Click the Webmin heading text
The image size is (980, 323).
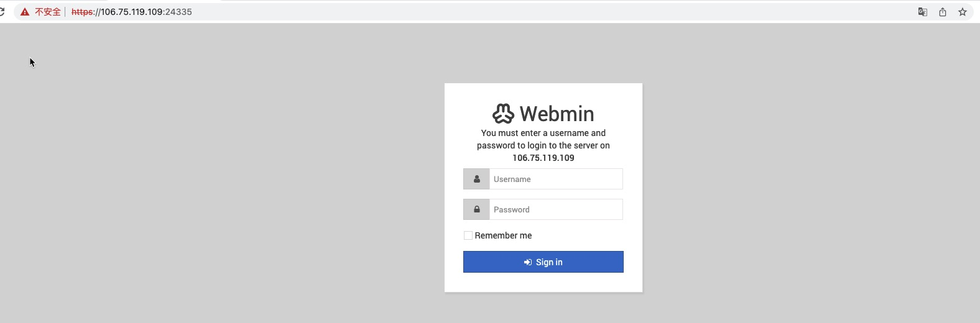point(557,114)
